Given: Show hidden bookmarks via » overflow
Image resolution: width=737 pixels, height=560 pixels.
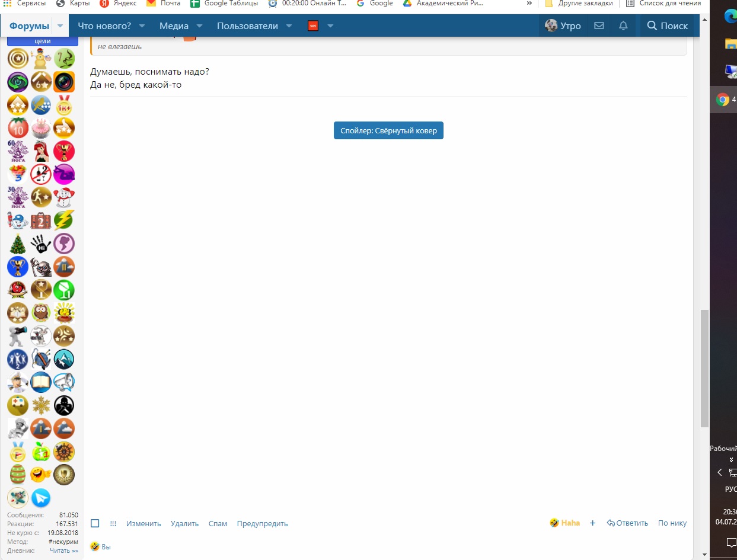Looking at the screenshot, I should point(529,4).
